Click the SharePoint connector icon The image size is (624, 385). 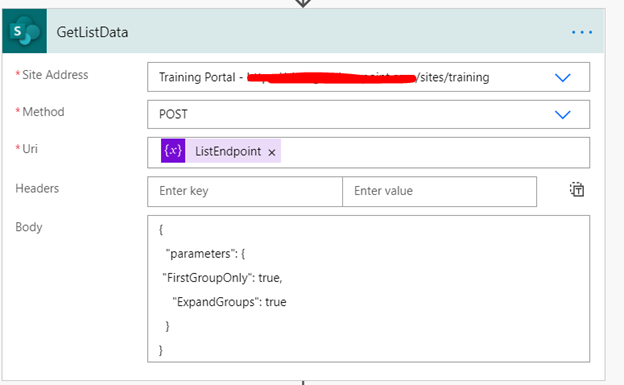(25, 31)
